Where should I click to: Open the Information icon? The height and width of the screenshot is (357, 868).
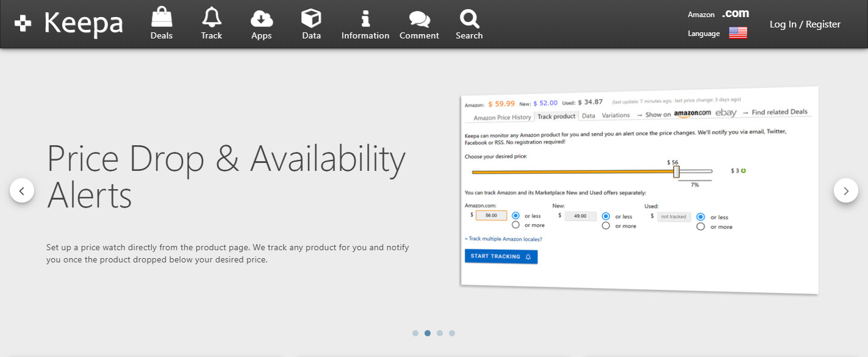coord(365,18)
